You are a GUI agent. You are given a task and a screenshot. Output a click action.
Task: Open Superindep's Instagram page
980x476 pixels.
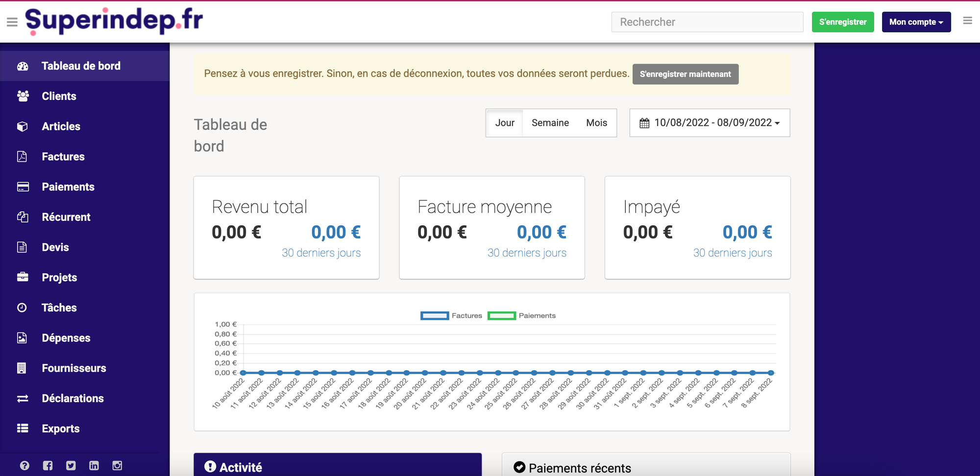coord(117,465)
